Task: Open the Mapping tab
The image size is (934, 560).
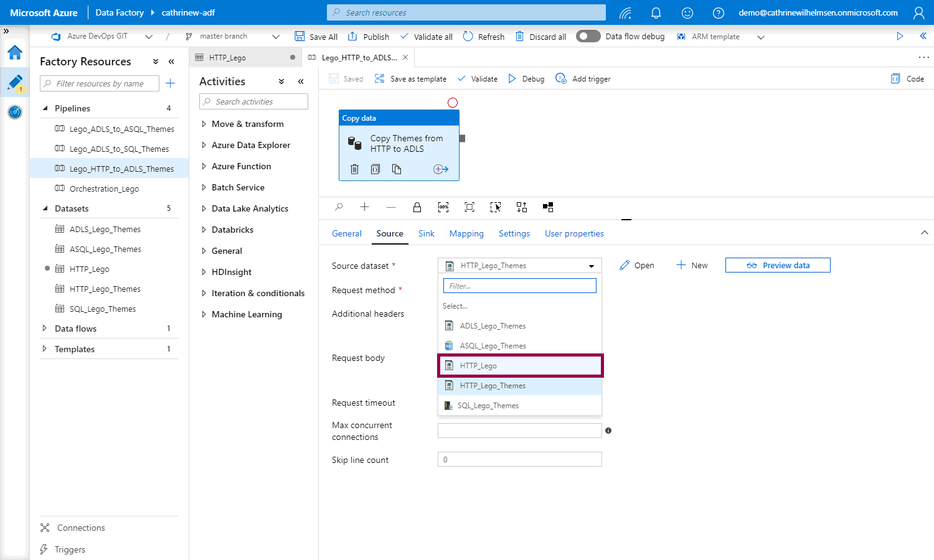Action: tap(466, 233)
